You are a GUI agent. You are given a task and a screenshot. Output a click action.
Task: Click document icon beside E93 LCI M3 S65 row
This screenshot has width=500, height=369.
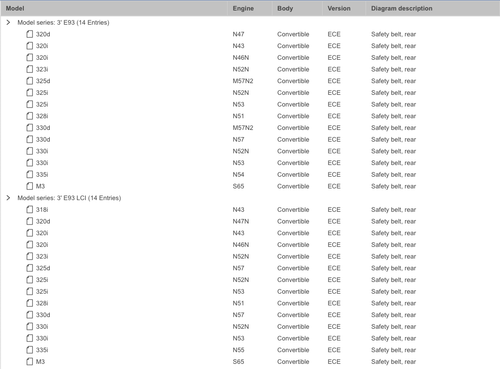pyautogui.click(x=30, y=361)
